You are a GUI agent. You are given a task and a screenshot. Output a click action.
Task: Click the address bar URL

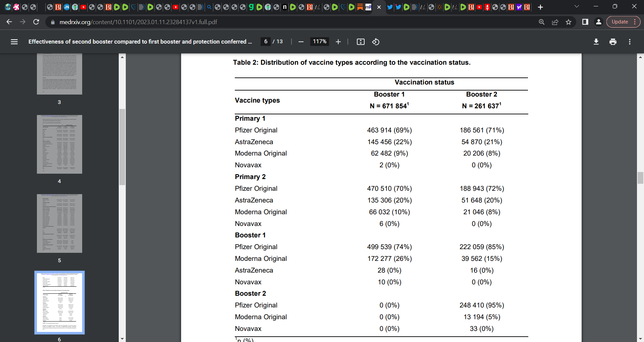tap(138, 22)
